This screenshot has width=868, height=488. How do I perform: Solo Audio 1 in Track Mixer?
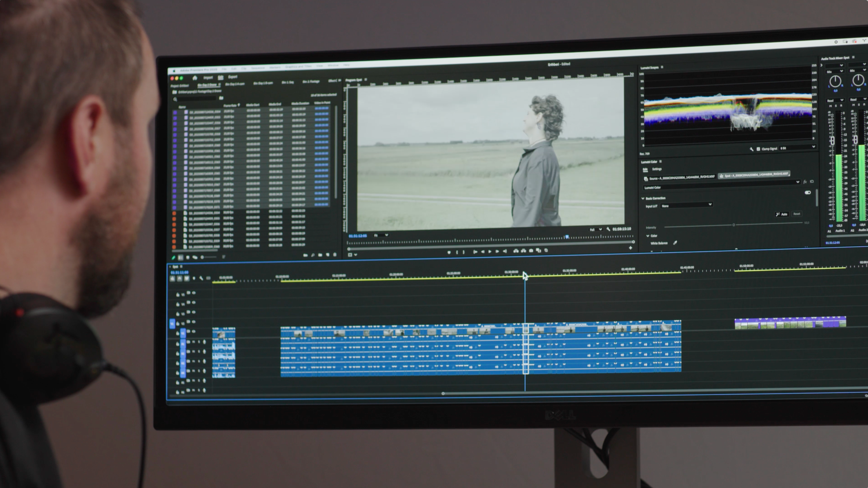(x=836, y=106)
